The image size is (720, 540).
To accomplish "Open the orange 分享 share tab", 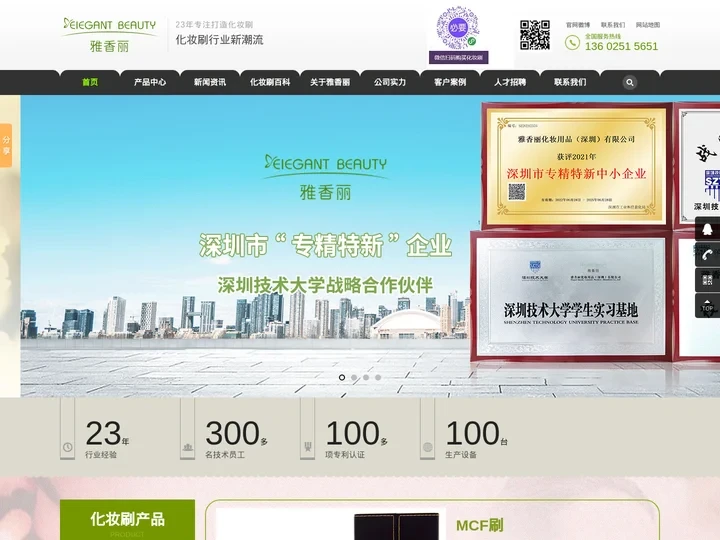I will (x=6, y=145).
